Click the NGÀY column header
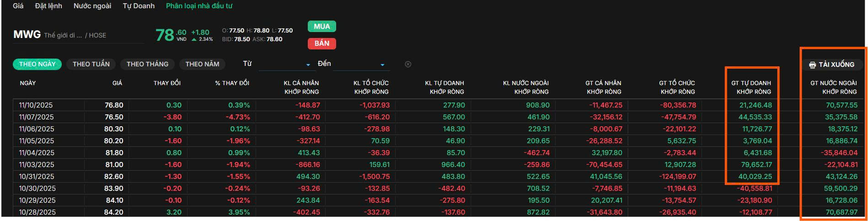The height and width of the screenshot is (221, 868). pos(28,83)
